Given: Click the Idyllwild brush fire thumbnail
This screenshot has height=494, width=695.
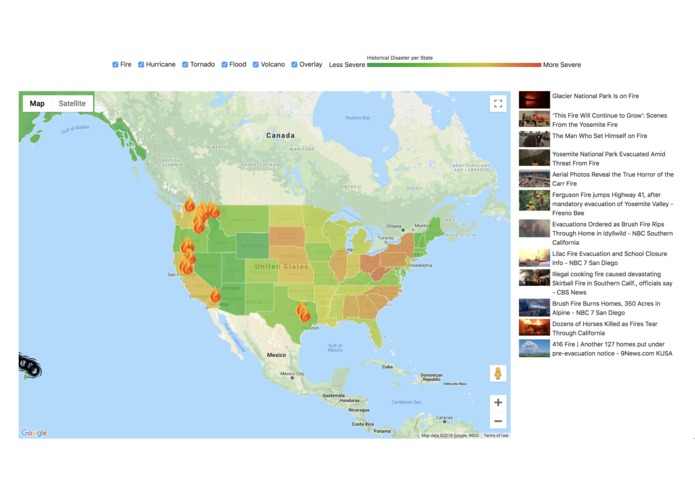Looking at the screenshot, I should [534, 229].
